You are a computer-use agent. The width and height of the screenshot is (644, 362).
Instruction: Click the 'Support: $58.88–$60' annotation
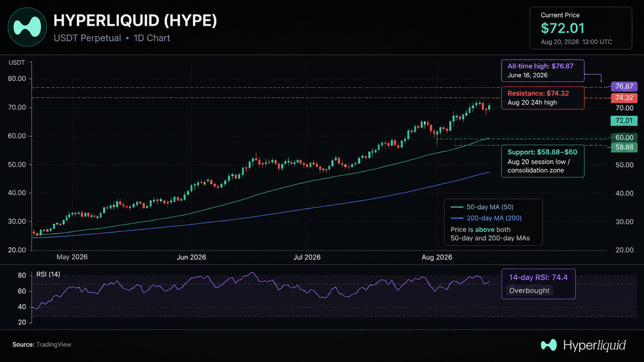(x=542, y=152)
